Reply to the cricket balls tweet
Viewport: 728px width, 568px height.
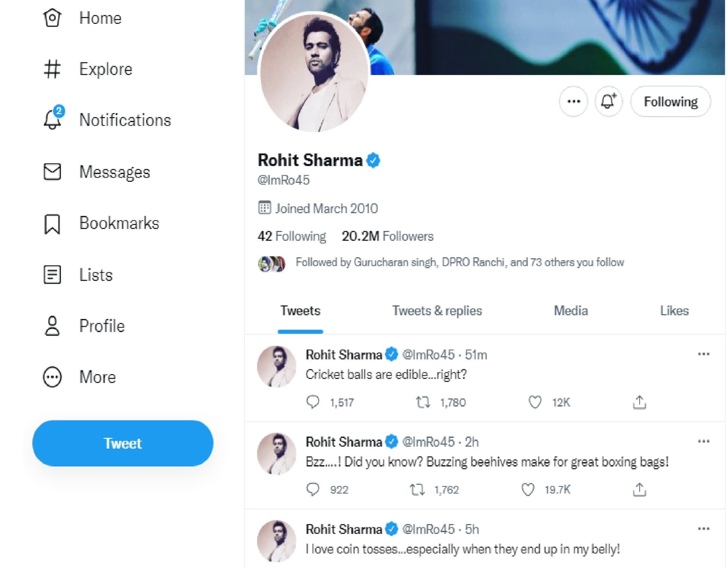point(313,402)
